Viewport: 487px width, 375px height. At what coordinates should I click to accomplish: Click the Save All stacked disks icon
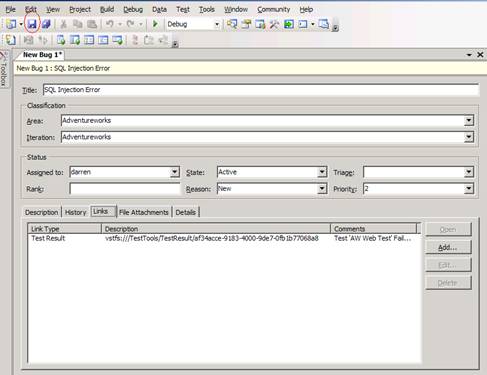(46, 24)
